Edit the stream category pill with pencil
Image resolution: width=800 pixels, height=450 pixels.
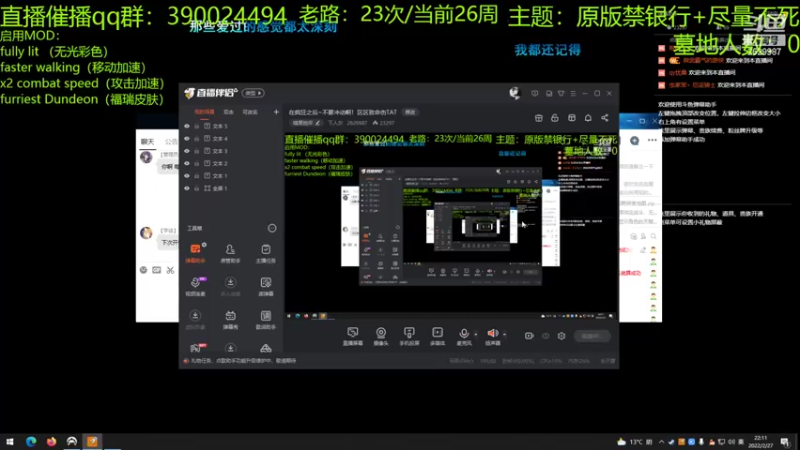306,123
